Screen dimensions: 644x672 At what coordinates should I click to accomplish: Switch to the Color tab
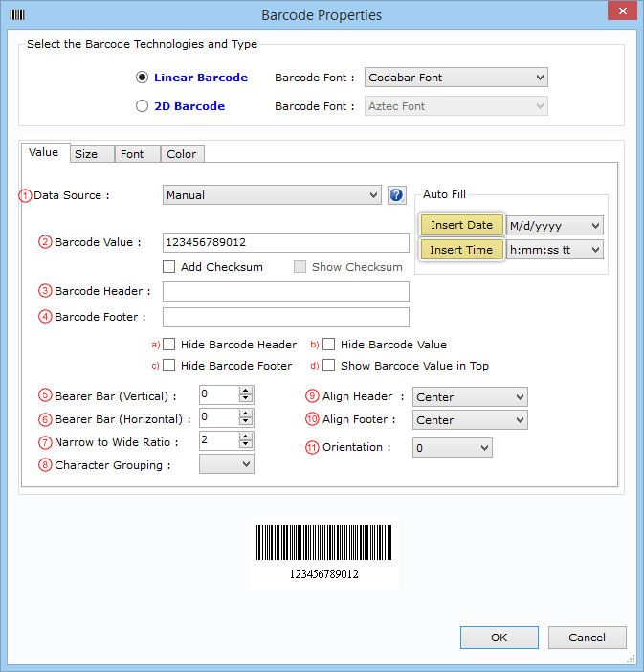182,154
